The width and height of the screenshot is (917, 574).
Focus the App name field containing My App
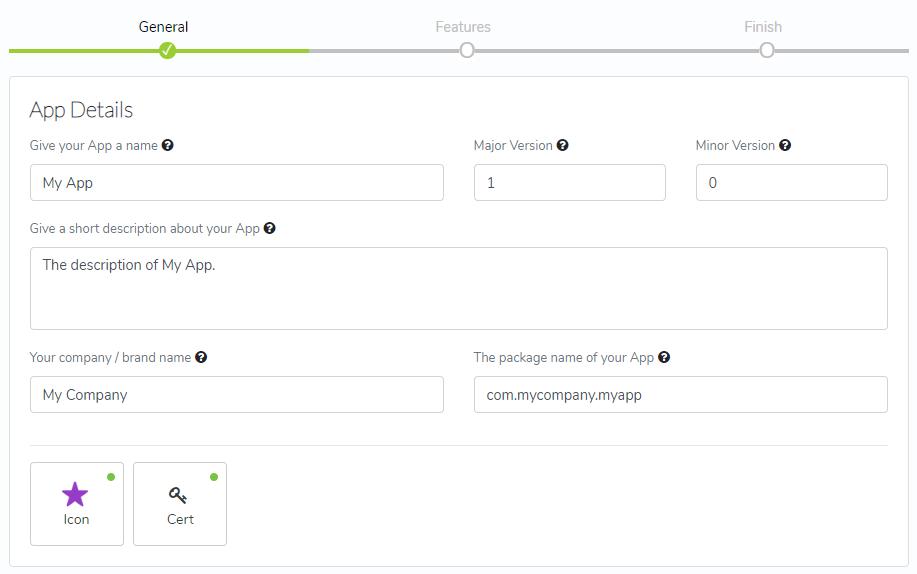coord(237,183)
